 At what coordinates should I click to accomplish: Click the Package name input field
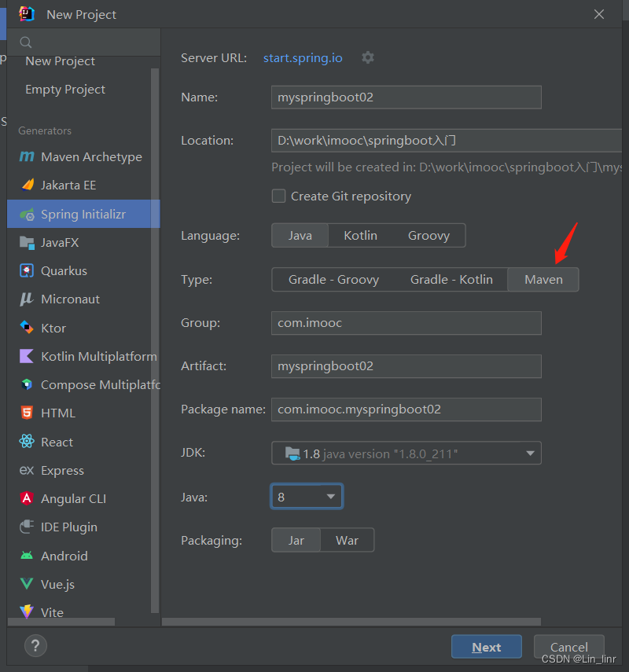coord(406,409)
